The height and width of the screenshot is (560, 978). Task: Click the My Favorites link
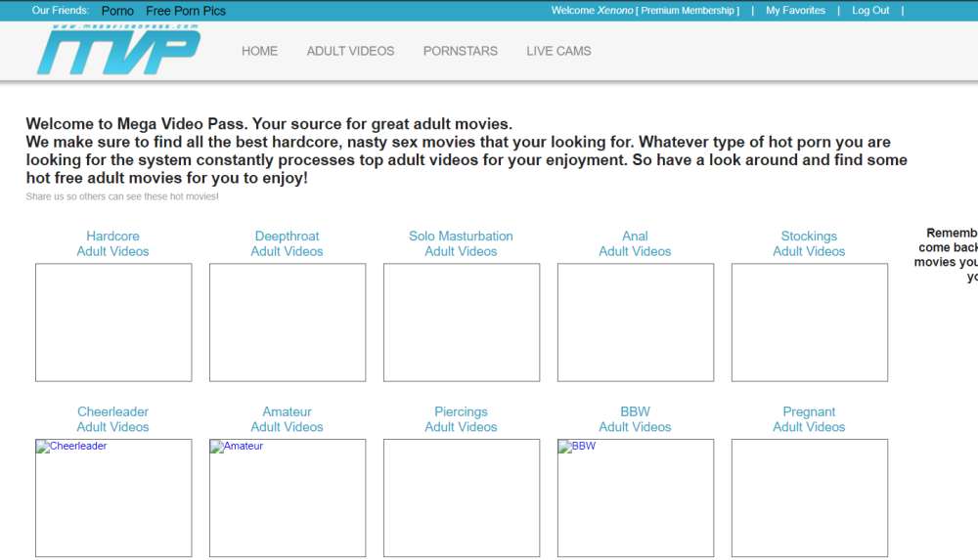point(795,11)
